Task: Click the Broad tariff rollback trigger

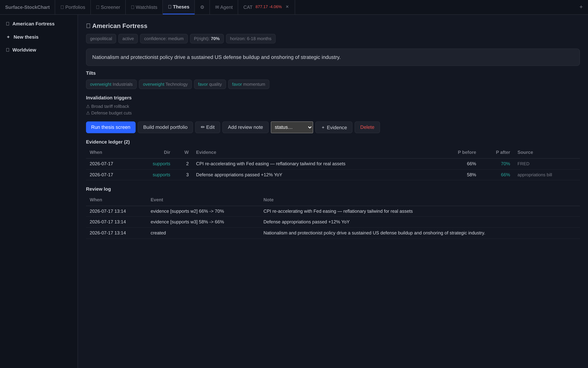Action: coord(108,106)
